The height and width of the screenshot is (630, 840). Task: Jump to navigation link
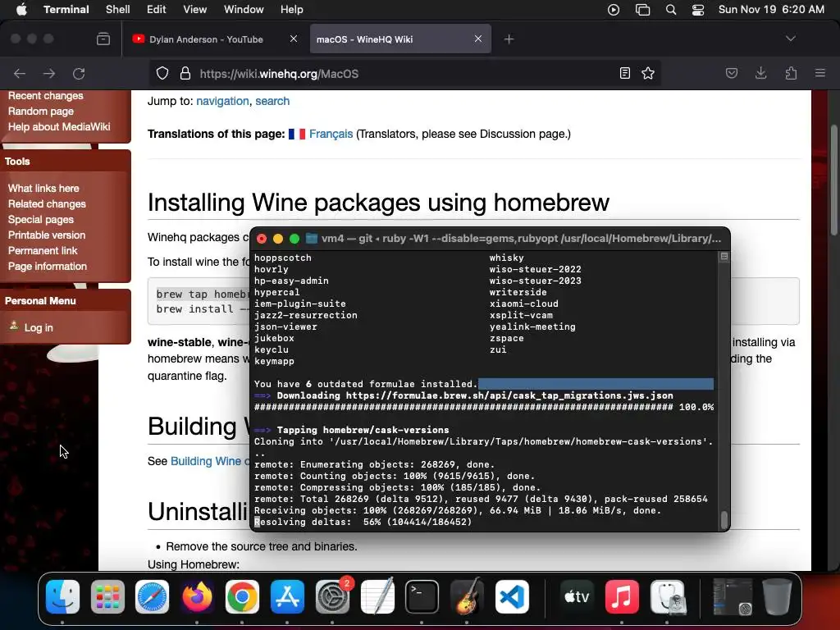tap(222, 101)
